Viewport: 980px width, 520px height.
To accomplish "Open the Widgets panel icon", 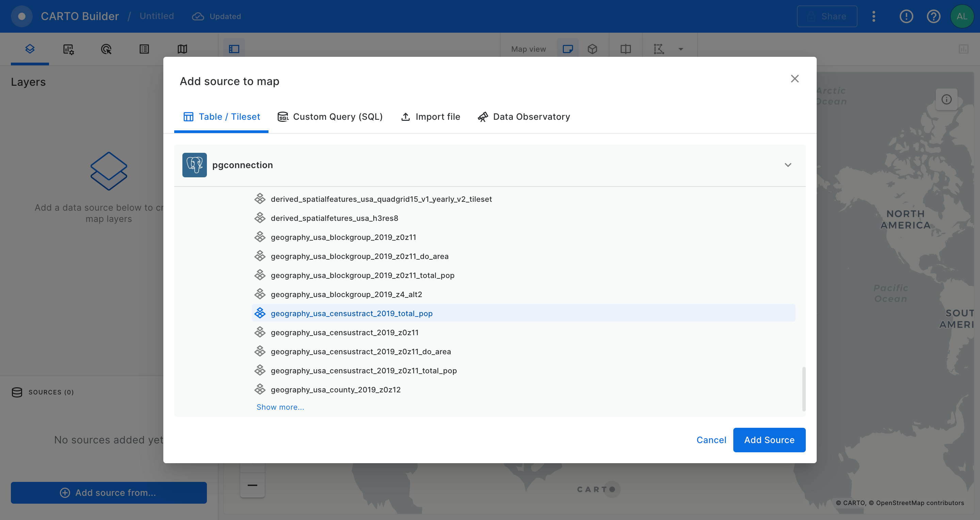I will point(68,49).
